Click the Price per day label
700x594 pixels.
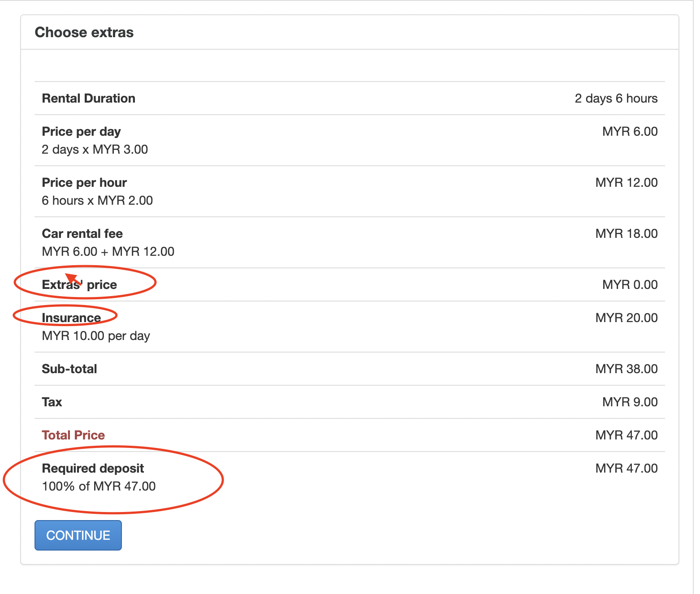coord(81,131)
